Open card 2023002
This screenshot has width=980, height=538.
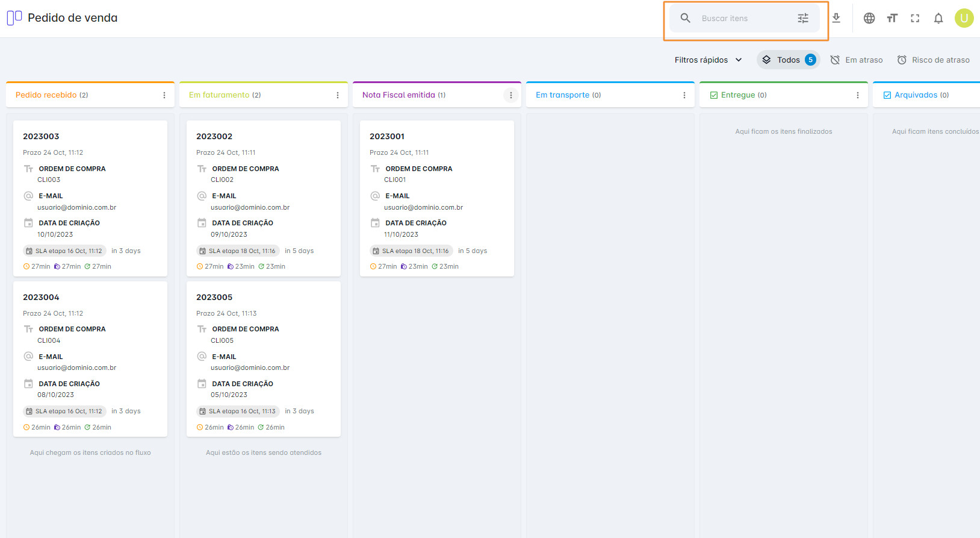(264, 198)
